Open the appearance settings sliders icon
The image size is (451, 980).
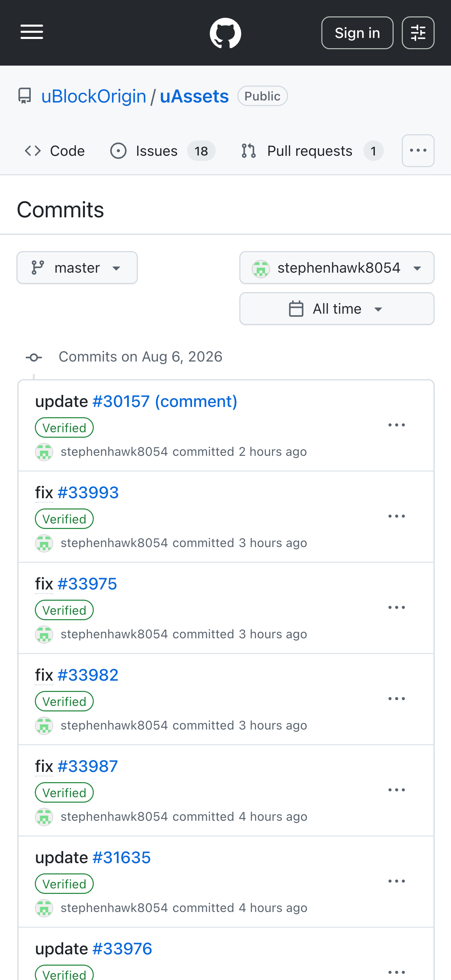(418, 33)
